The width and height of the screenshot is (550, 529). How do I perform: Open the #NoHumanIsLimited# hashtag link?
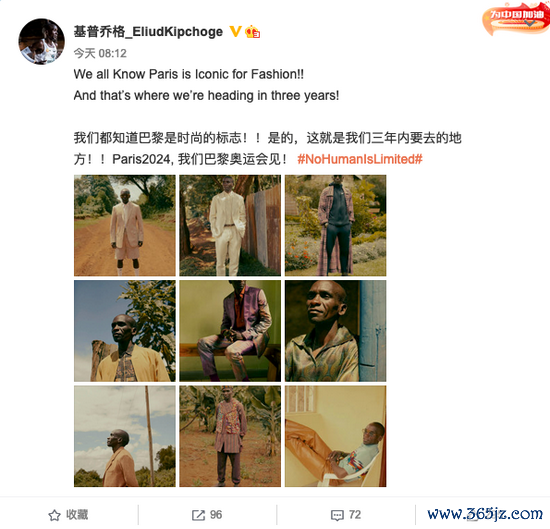click(360, 159)
